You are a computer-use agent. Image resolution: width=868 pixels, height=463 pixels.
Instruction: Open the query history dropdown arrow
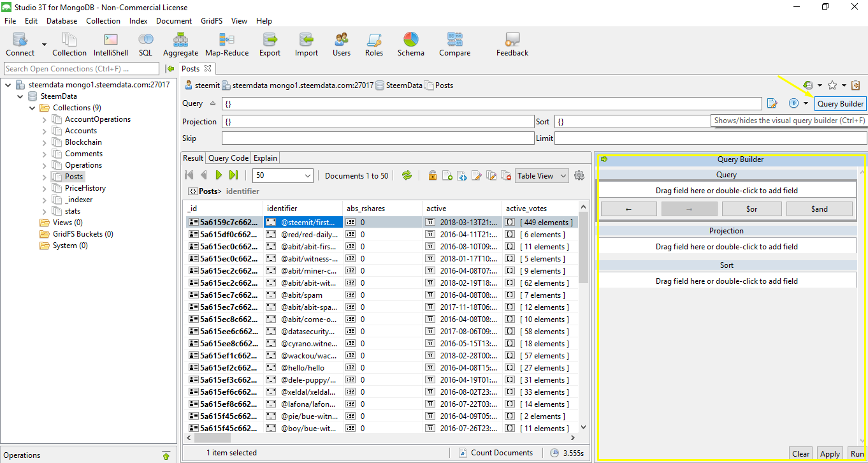pos(820,85)
